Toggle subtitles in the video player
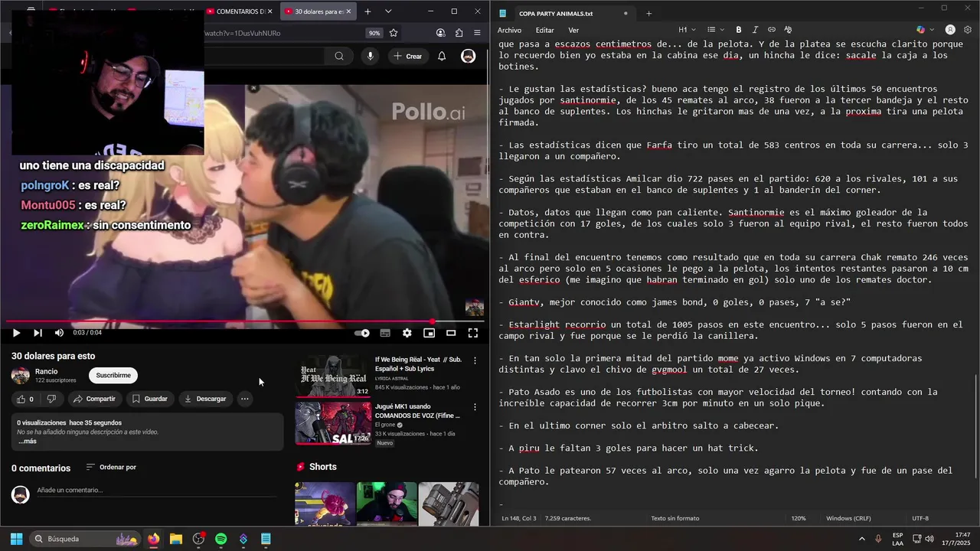980x551 pixels. [385, 333]
